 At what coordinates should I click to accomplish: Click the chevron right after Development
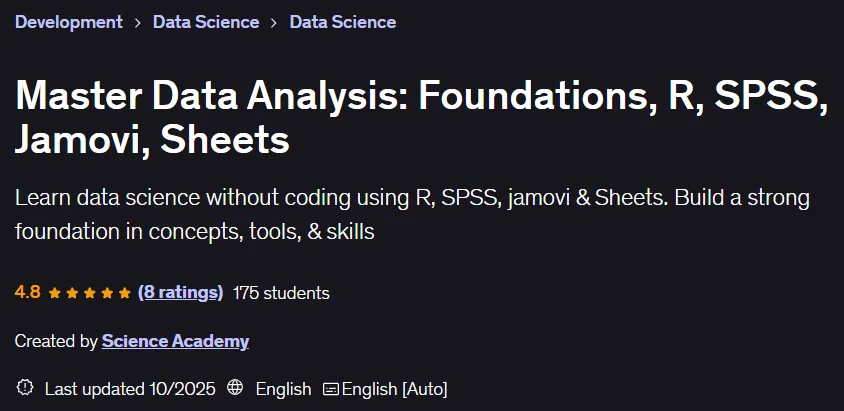(138, 23)
